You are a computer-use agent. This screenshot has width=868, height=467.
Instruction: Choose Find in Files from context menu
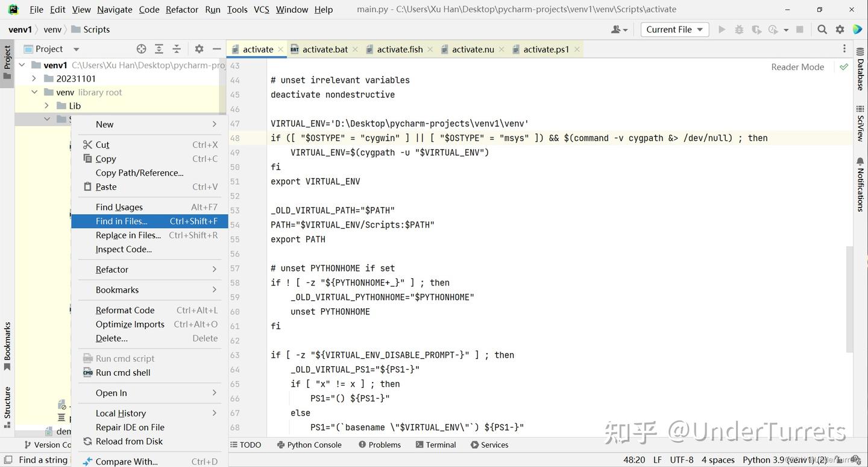tap(122, 221)
